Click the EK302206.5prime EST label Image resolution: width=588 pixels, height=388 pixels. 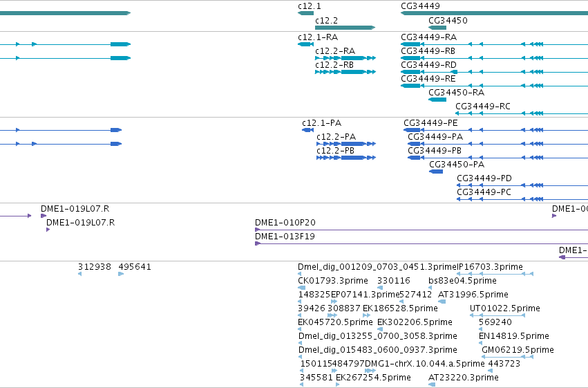pos(415,323)
